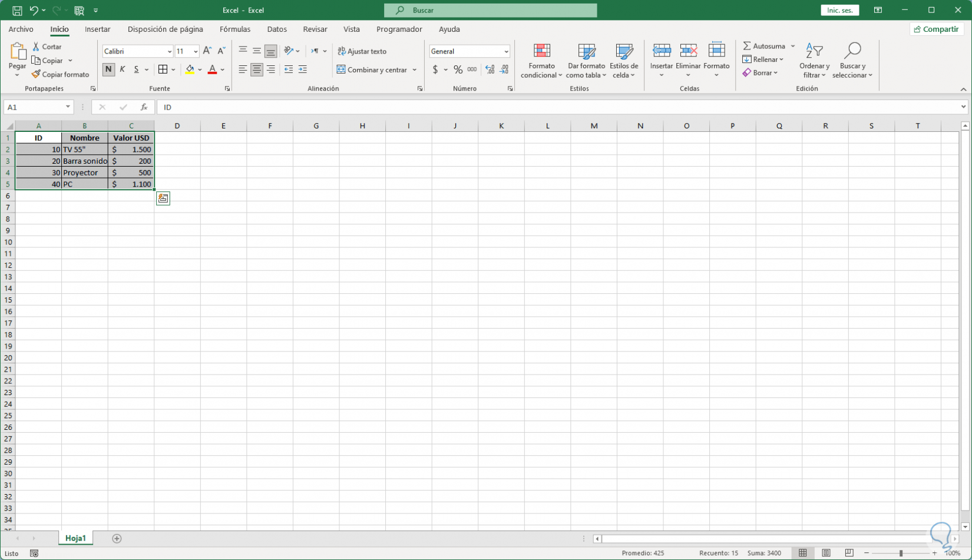Image resolution: width=972 pixels, height=560 pixels.
Task: Click the insert function fx icon
Action: click(x=144, y=107)
